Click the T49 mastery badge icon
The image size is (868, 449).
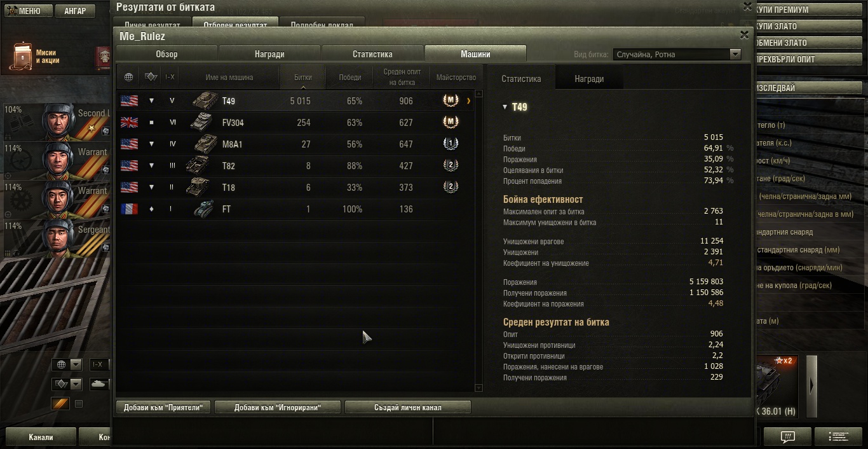(x=451, y=100)
